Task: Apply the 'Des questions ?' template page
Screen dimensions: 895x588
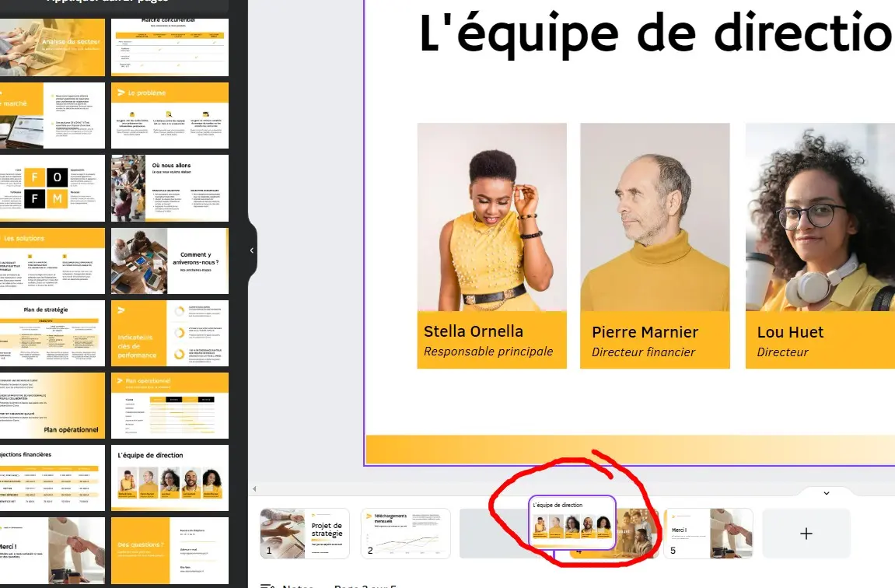Action: click(x=170, y=551)
